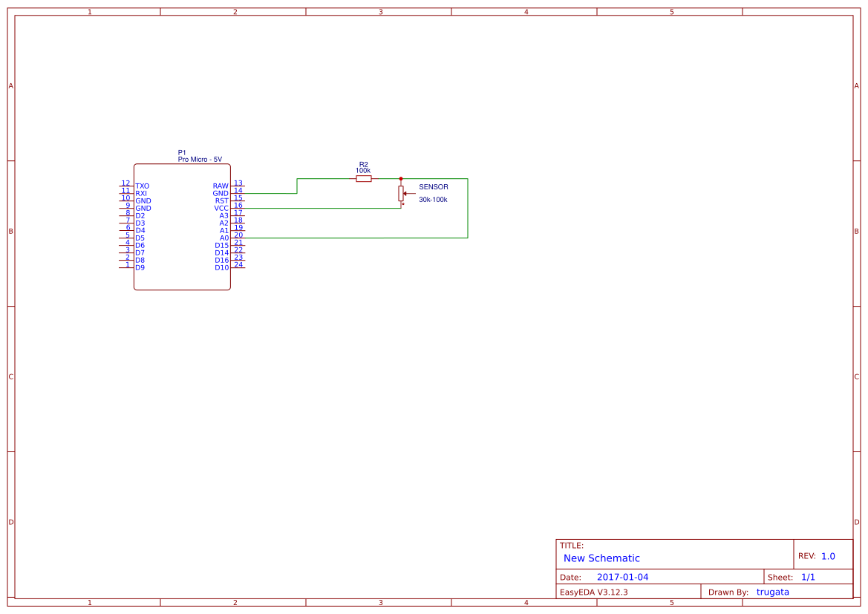868x614 pixels.
Task: Click the D10 pin label
Action: (x=222, y=267)
